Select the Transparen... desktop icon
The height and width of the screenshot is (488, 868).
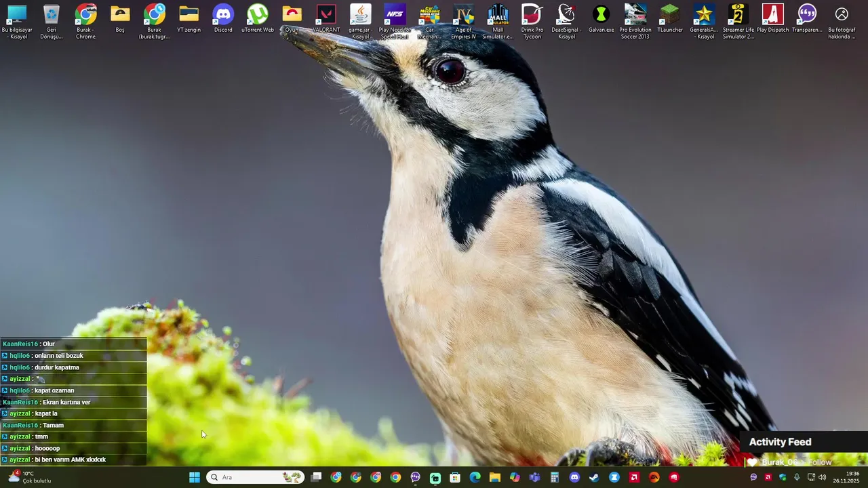(x=807, y=19)
